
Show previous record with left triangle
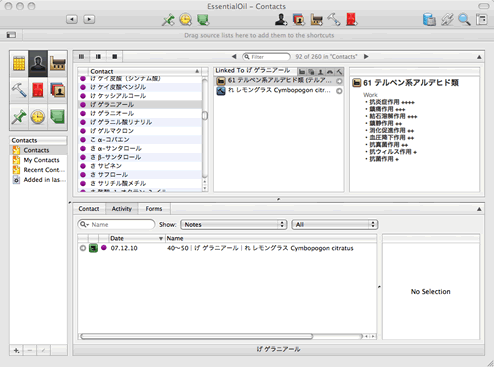pos(234,57)
